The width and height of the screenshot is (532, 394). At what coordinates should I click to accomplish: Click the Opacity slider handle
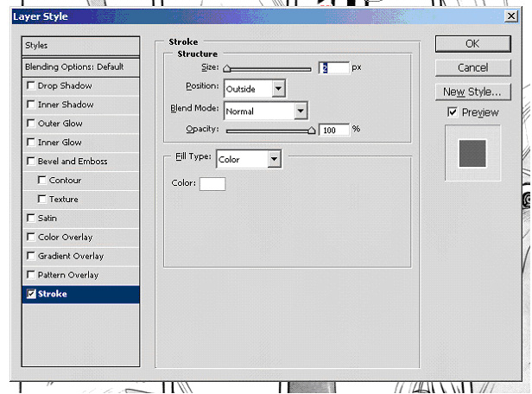(x=312, y=130)
